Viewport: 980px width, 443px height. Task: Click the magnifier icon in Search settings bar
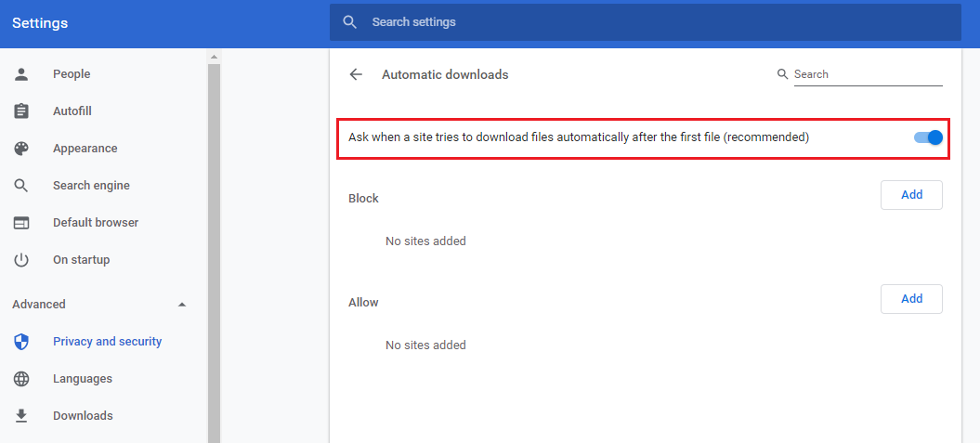coord(350,22)
